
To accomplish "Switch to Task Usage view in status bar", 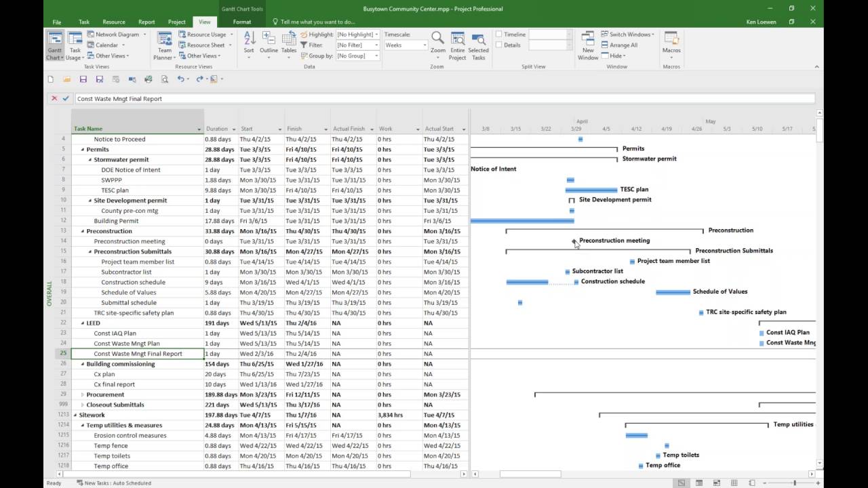I will click(698, 483).
